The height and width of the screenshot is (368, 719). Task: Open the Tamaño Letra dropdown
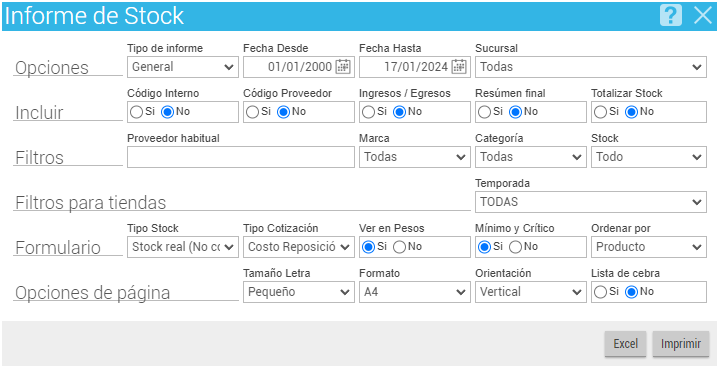(299, 292)
